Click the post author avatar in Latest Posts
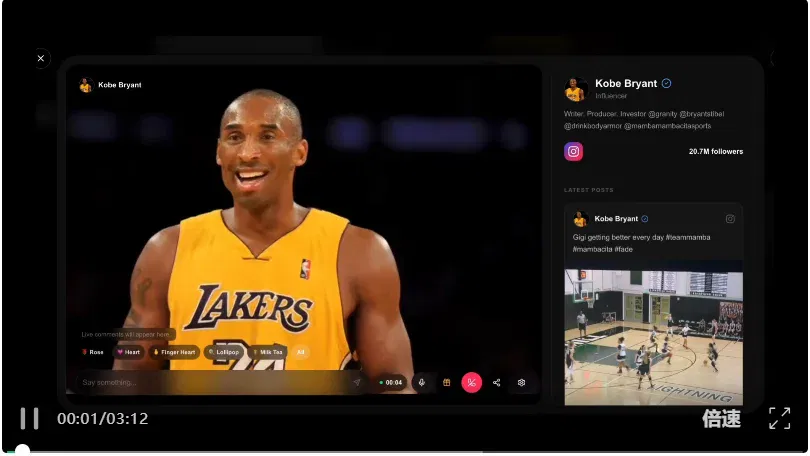 tap(581, 219)
